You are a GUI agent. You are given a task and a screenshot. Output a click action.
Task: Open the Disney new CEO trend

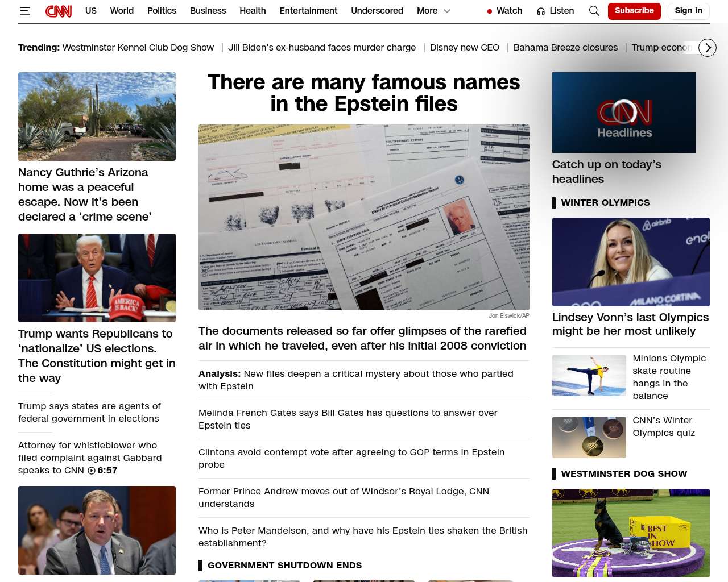coord(465,48)
